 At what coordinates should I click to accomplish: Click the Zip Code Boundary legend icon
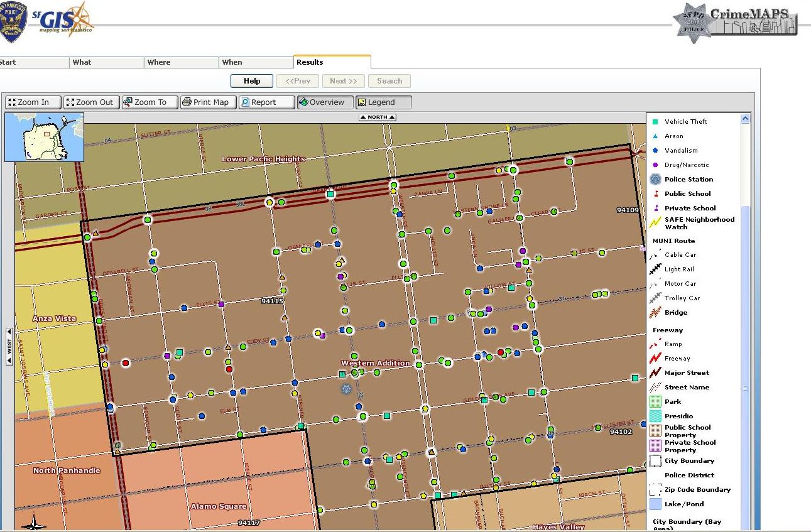655,490
